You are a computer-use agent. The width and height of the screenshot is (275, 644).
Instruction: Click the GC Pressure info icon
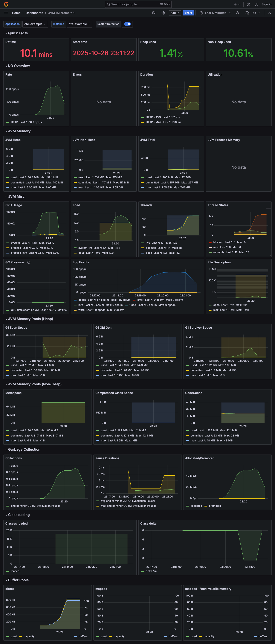coord(29,262)
